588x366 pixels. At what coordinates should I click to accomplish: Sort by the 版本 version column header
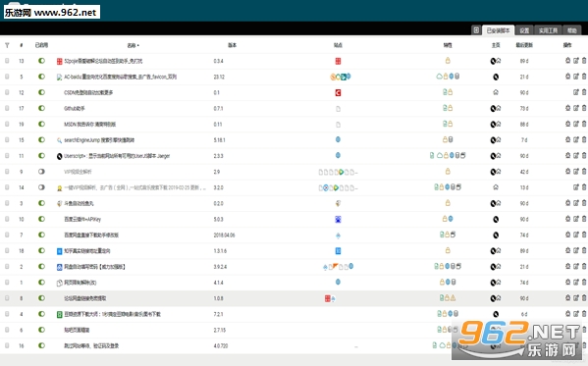[232, 45]
